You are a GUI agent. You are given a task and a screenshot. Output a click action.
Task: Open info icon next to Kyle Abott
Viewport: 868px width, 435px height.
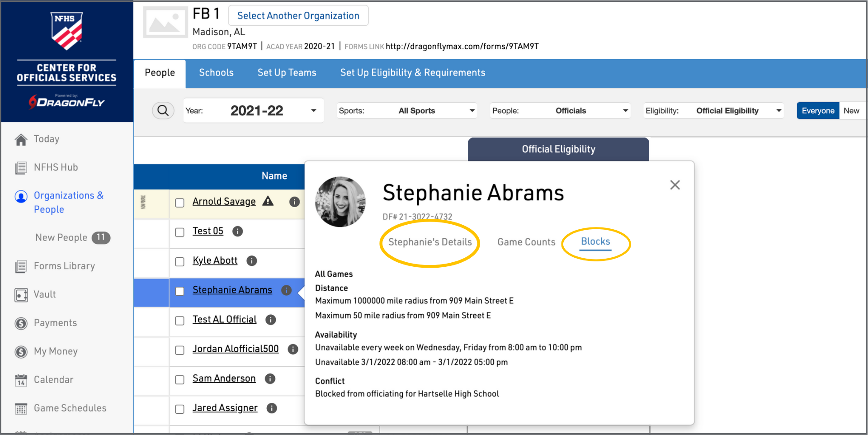click(252, 261)
